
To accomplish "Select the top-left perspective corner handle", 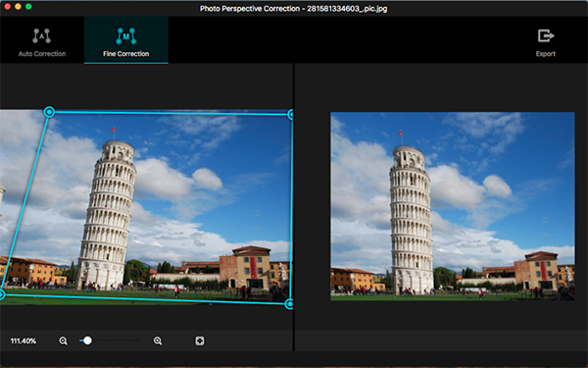I will pyautogui.click(x=49, y=112).
